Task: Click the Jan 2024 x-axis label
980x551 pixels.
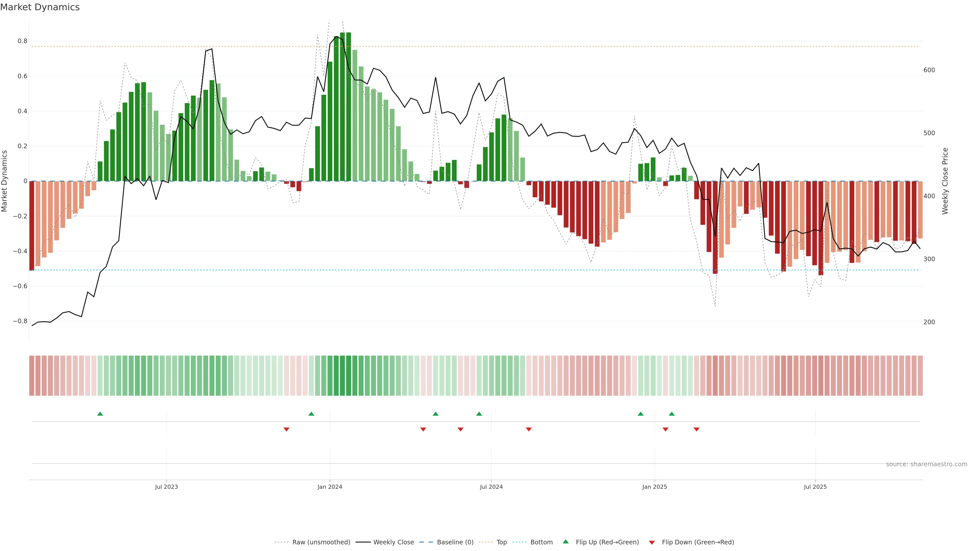Action: coord(330,487)
